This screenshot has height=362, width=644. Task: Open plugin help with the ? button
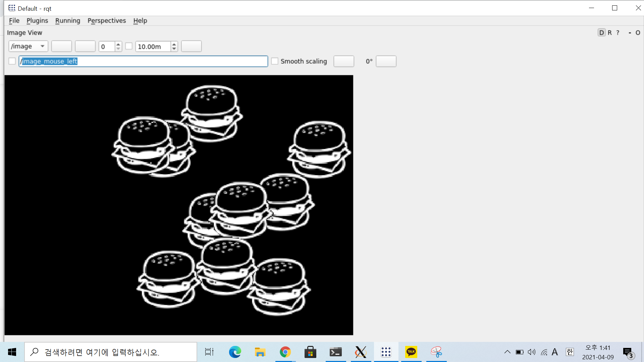point(618,33)
